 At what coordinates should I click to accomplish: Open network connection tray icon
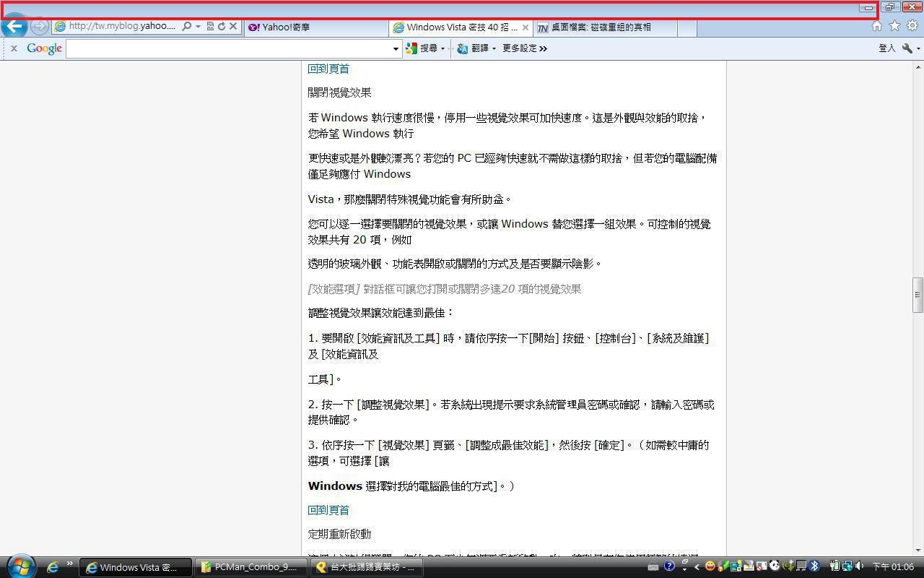coord(846,566)
